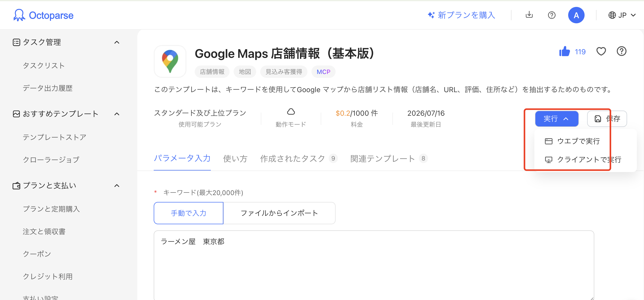Click the スタンダード及び上位プラン text
Screen dimensions: 644x300
click(x=200, y=113)
